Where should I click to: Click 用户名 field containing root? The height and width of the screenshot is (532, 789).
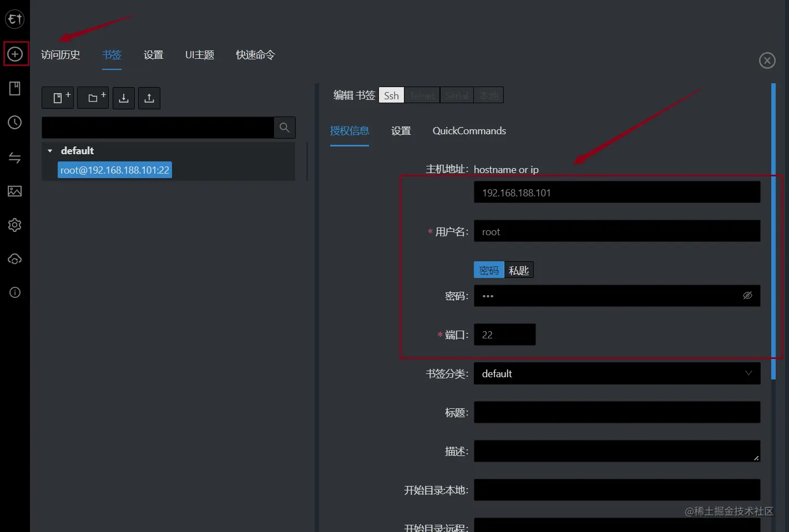[617, 231]
